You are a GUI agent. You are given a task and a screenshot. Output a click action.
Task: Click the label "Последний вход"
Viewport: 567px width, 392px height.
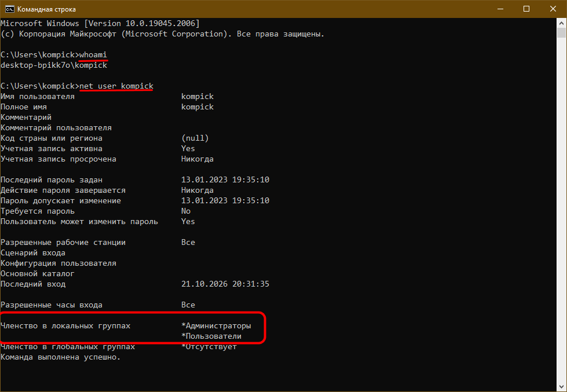(x=33, y=284)
